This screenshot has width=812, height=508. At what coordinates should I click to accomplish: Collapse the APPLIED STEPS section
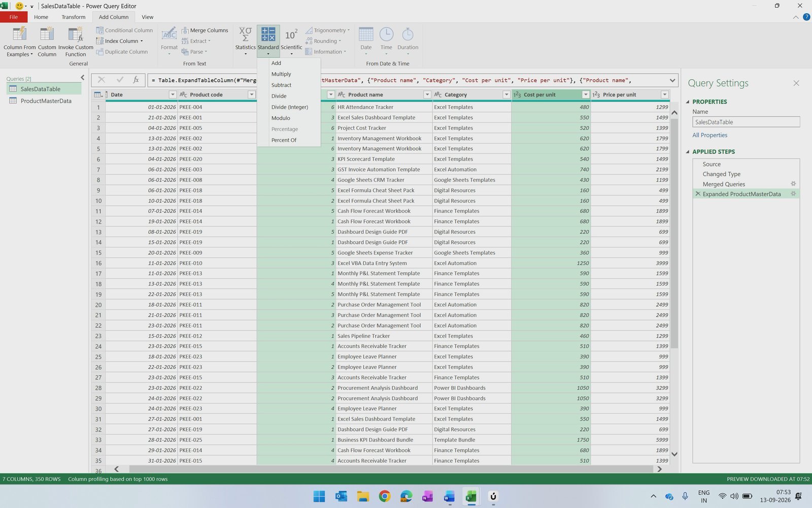688,151
